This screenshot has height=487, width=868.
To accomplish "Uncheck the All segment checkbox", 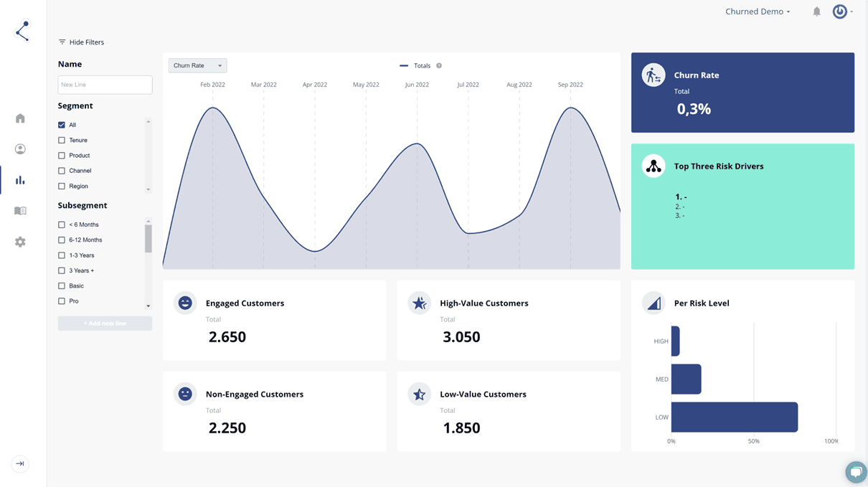I will pyautogui.click(x=62, y=125).
